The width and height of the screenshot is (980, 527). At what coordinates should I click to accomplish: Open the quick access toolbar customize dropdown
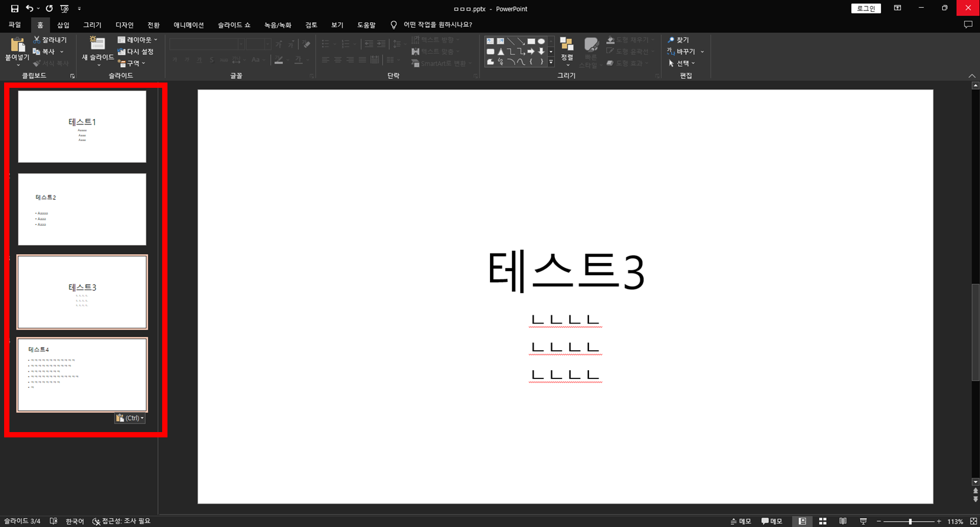80,9
